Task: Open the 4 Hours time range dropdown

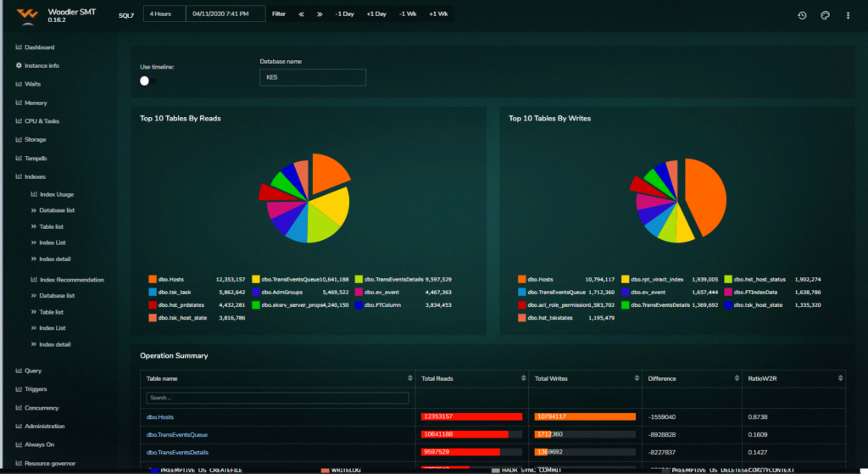Action: [163, 14]
